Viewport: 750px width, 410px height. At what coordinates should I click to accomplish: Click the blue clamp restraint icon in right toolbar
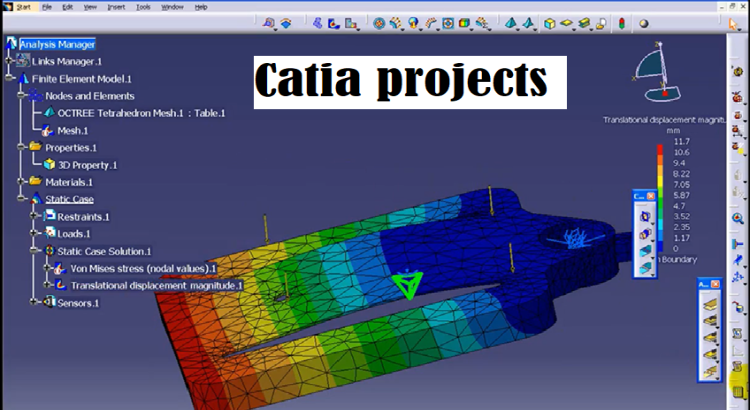738,244
